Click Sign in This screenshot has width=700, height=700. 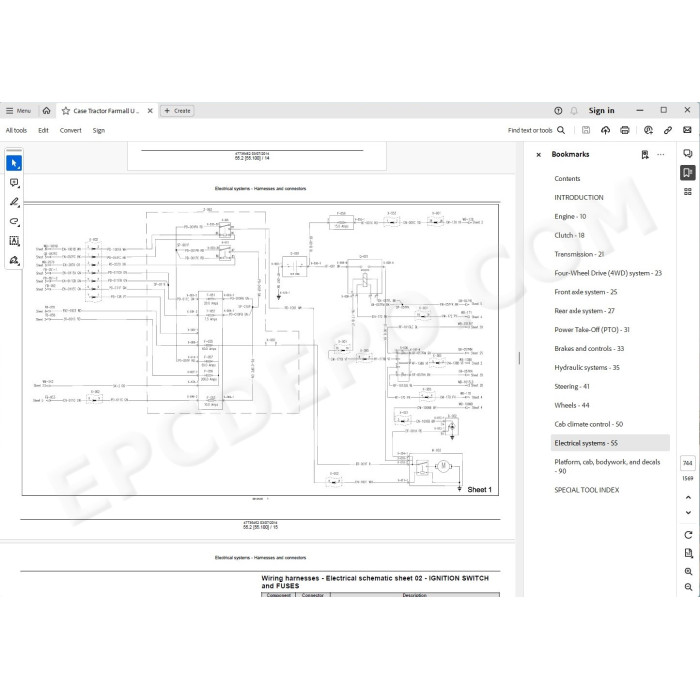601,111
